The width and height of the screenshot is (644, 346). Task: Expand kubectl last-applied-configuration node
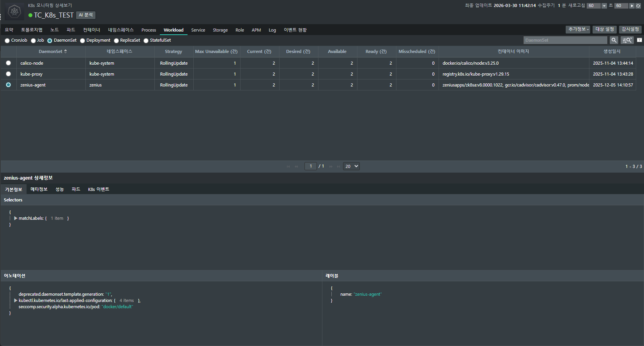coord(16,300)
